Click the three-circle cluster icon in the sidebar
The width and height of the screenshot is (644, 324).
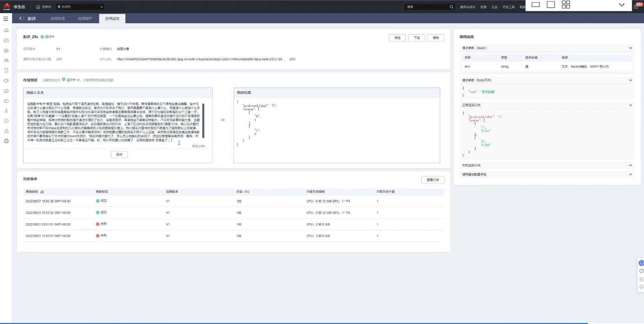pos(6,131)
